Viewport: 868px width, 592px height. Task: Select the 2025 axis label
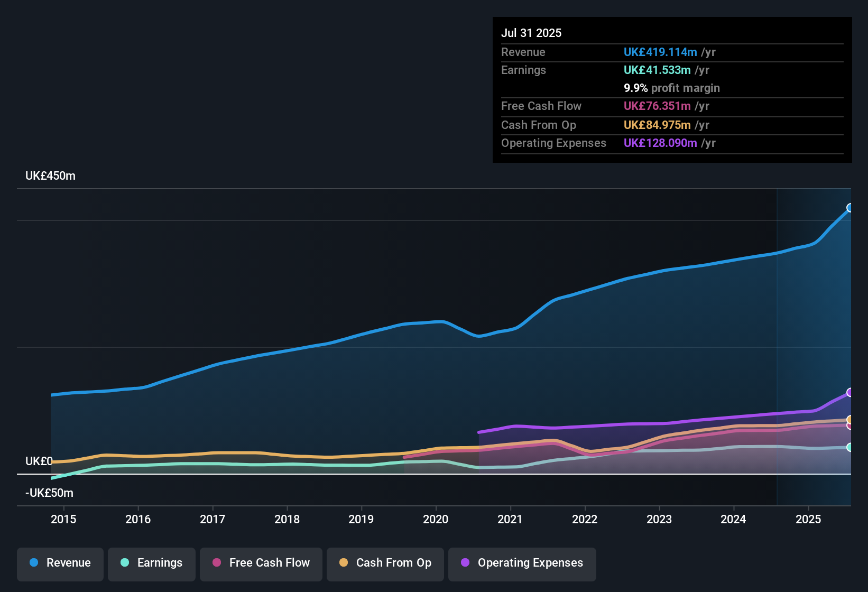[808, 520]
